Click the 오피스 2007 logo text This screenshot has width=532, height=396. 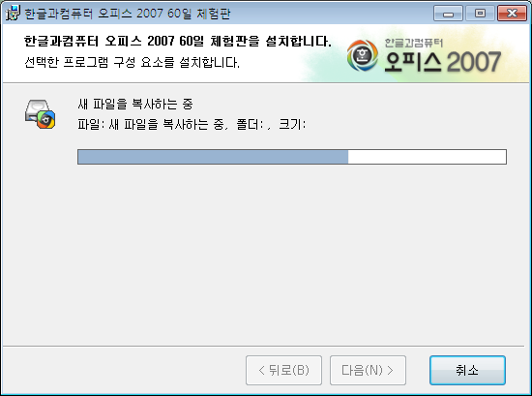point(442,62)
